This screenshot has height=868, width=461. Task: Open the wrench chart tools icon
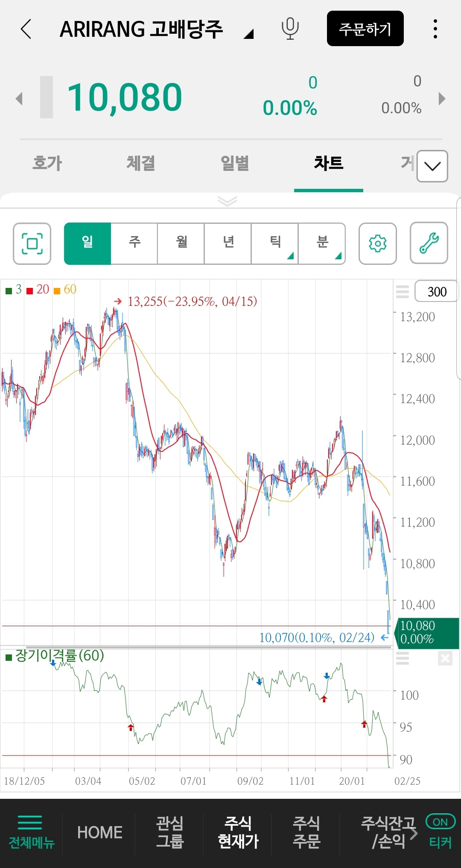[x=429, y=243]
